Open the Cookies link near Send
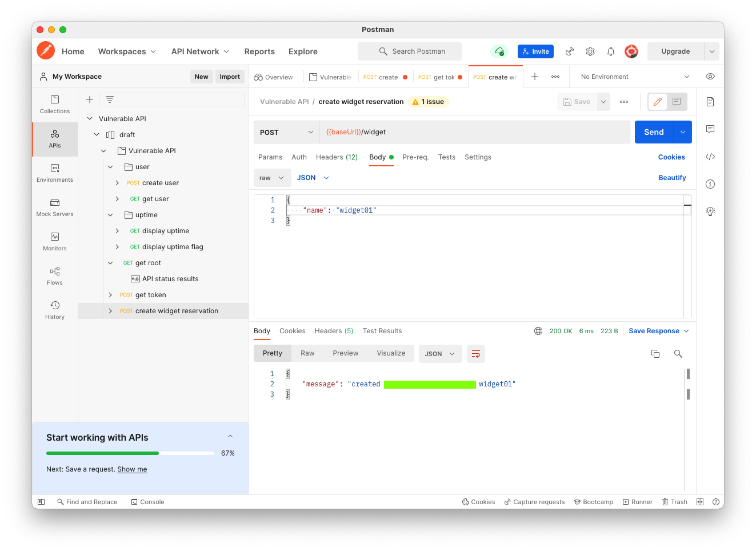This screenshot has height=551, width=756. click(671, 157)
